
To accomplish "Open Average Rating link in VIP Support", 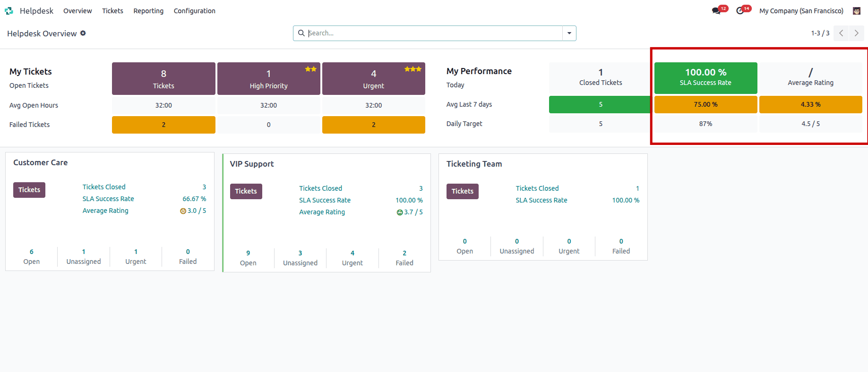I will (x=322, y=212).
